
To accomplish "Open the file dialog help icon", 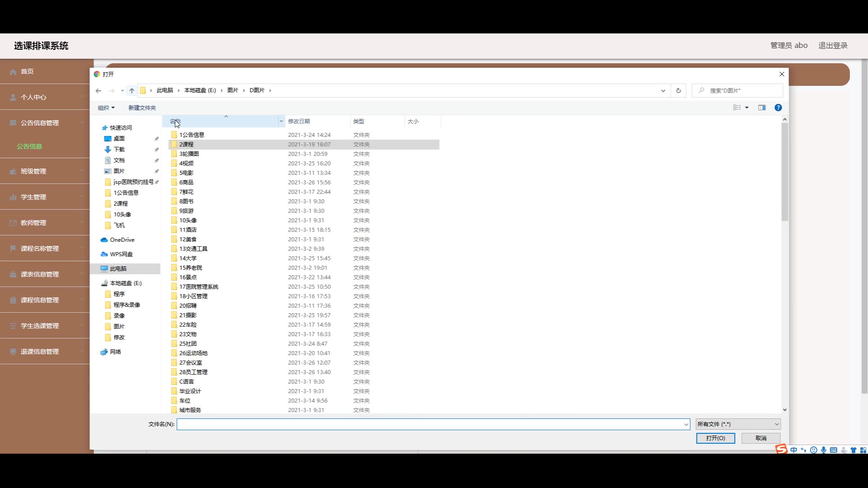I will click(778, 108).
